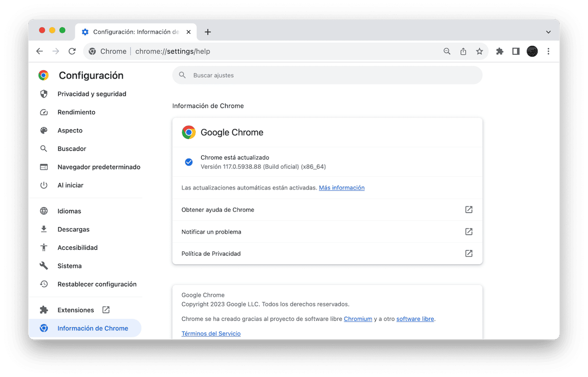Image resolution: width=588 pixels, height=377 pixels.
Task: Open the Extensions puzzle icon in toolbar
Action: 500,51
